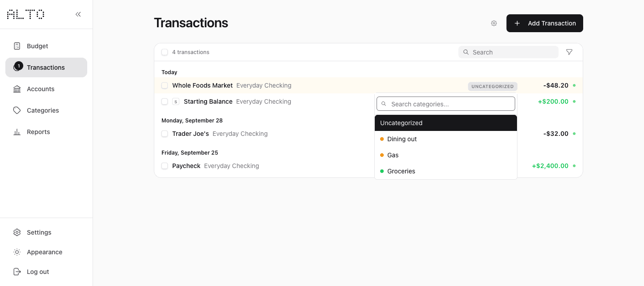Click the Today date header
The width and height of the screenshot is (644, 286).
coord(169,72)
